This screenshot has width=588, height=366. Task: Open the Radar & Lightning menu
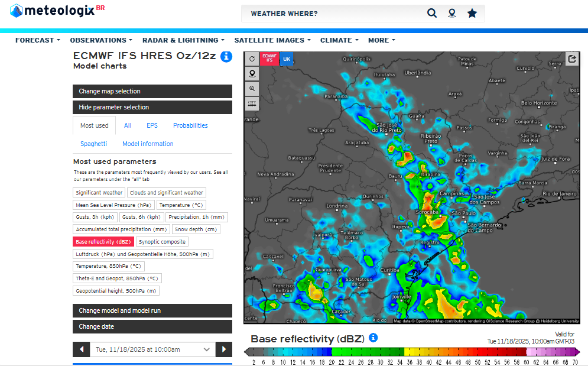click(183, 40)
